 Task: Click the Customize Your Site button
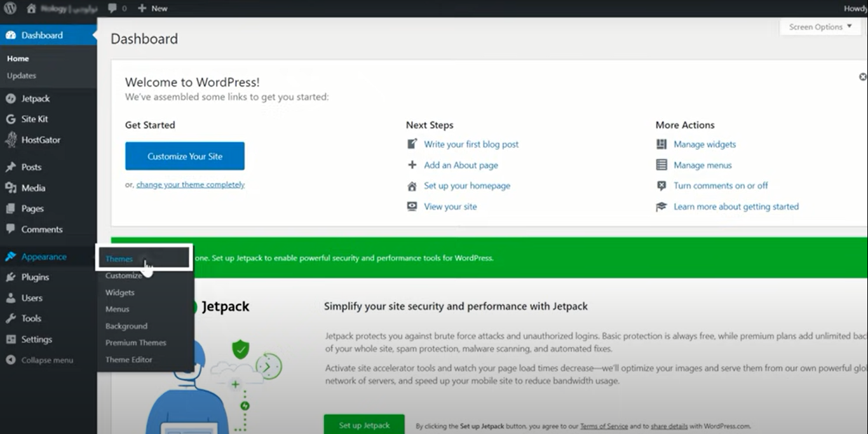tap(185, 156)
